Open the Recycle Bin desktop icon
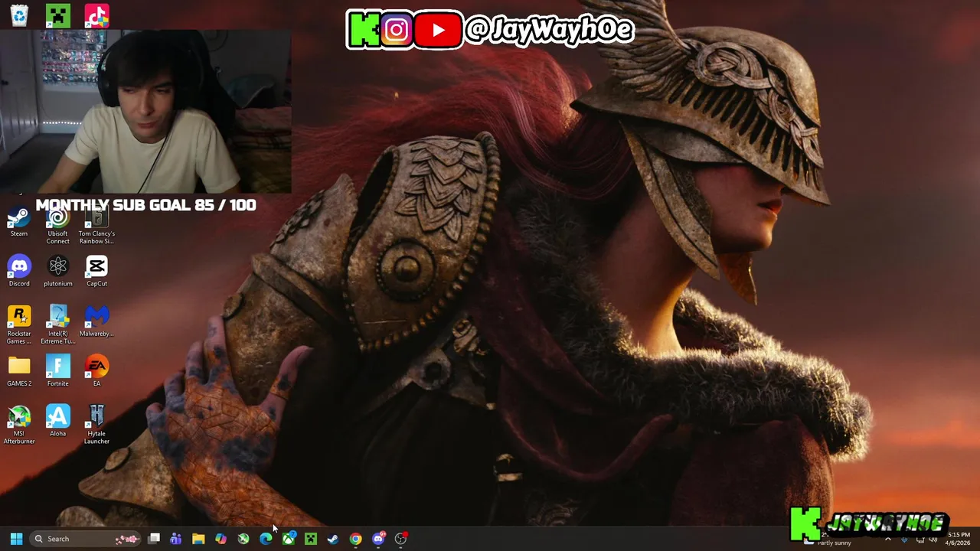 pyautogui.click(x=19, y=15)
